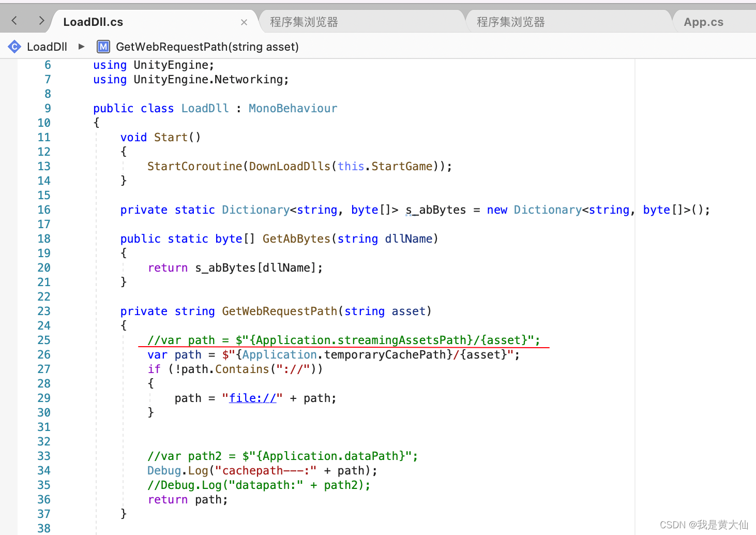Switch to the second 程序集浏览器 tab
Screen dimensions: 756x535
tap(569, 22)
